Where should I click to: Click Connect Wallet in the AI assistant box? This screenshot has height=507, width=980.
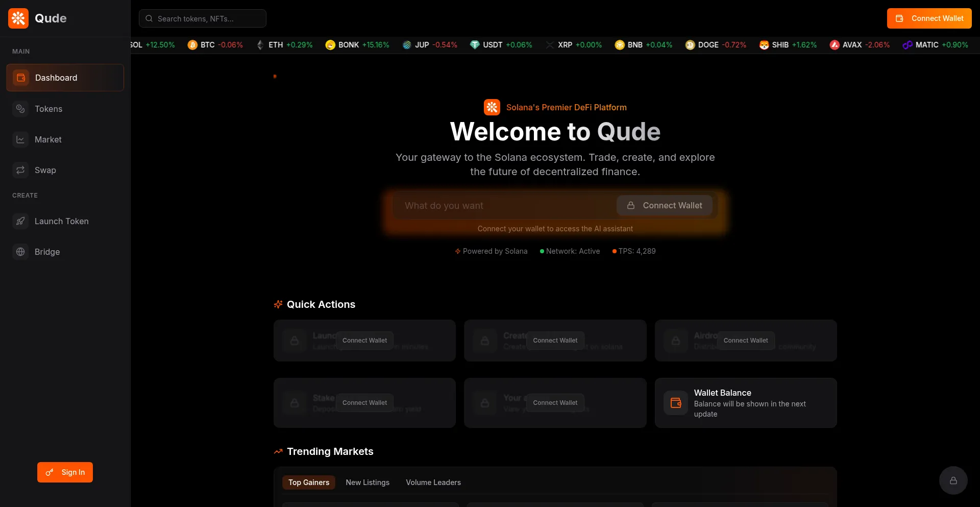[x=665, y=205]
